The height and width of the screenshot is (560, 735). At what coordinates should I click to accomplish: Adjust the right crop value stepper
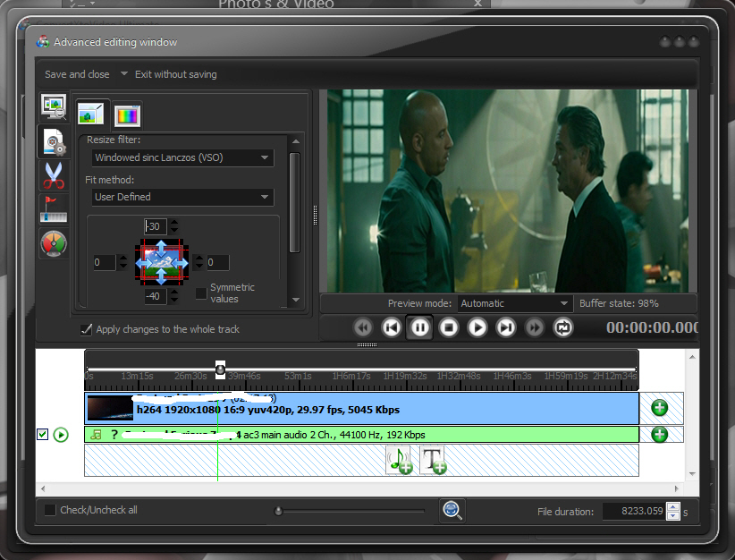[x=199, y=262]
